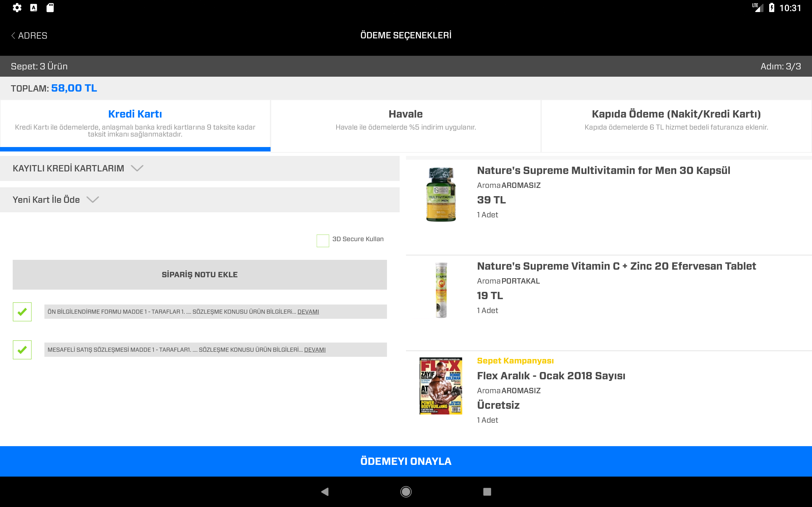Image resolution: width=812 pixels, height=507 pixels.
Task: Open DEVAMI link of Ön Bilgilendirme Formu
Action: [308, 311]
